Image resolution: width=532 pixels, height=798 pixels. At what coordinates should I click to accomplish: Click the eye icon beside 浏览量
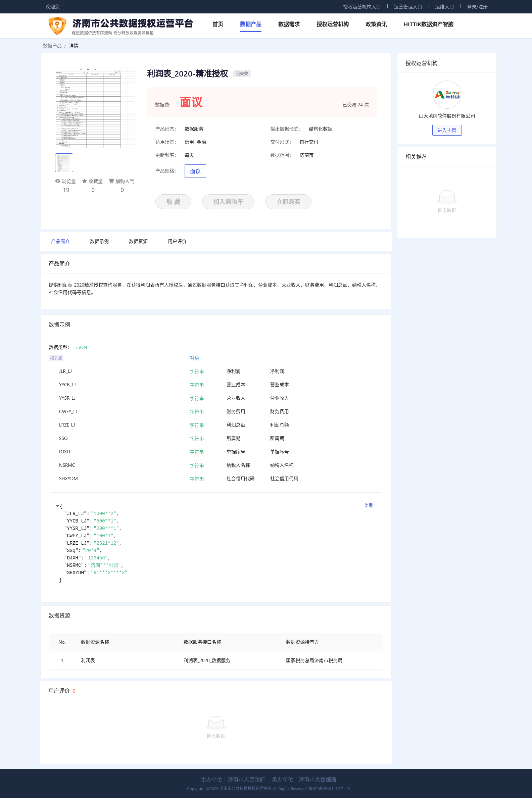[x=58, y=181]
